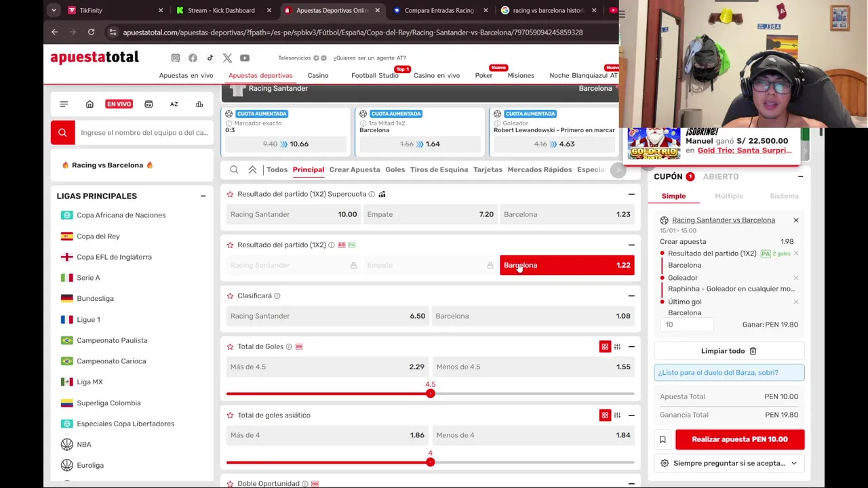Select Más de 4.5 at 2.29

pos(327,367)
